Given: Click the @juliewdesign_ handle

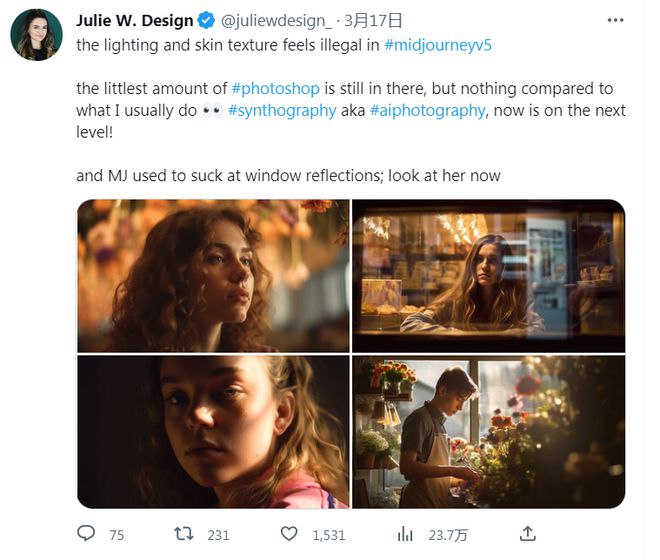Looking at the screenshot, I should pos(275,19).
